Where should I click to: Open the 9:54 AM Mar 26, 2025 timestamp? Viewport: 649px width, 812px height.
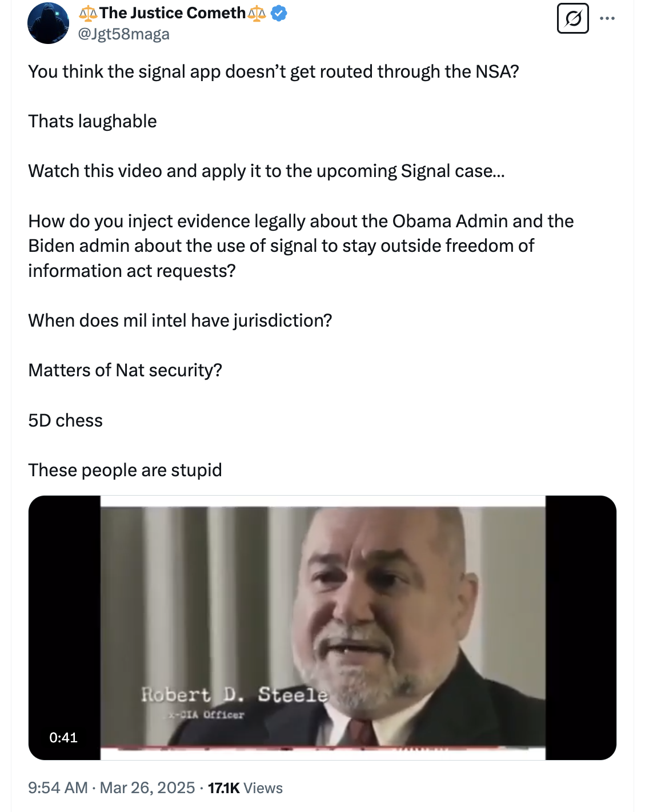[111, 788]
